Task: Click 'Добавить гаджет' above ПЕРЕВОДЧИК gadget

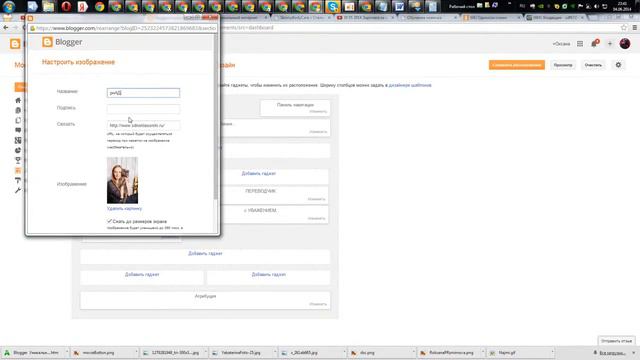Action: [x=258, y=173]
